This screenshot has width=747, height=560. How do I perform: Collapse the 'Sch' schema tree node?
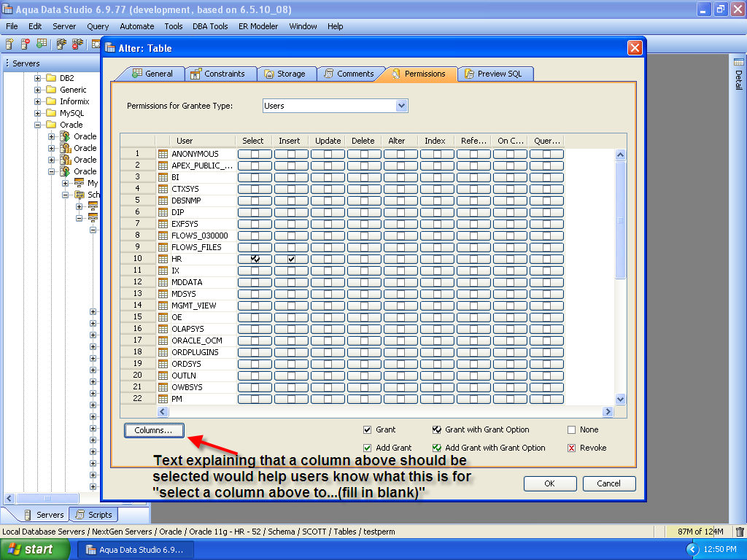65,195
